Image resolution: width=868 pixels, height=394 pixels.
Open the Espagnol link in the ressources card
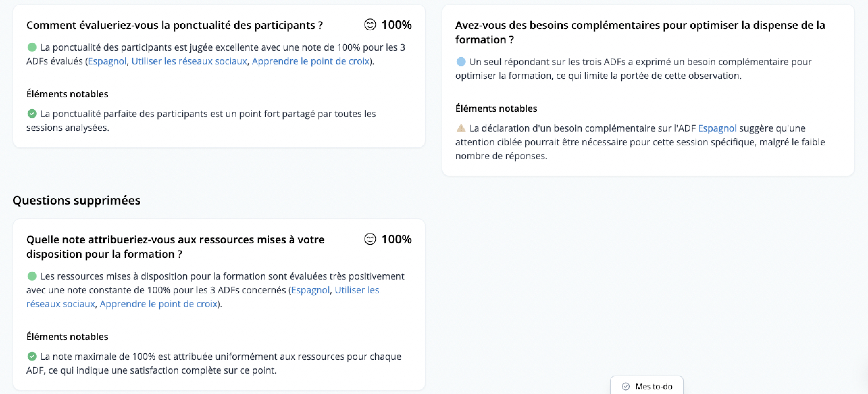(x=310, y=290)
